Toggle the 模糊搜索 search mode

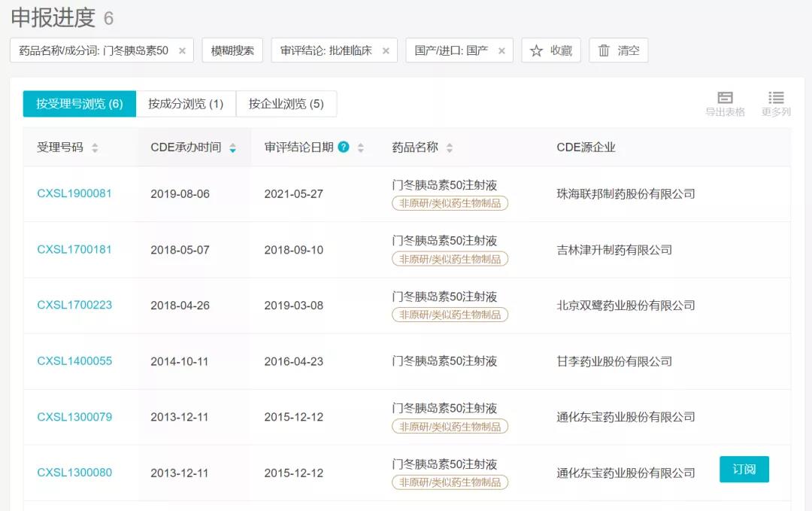tap(232, 50)
